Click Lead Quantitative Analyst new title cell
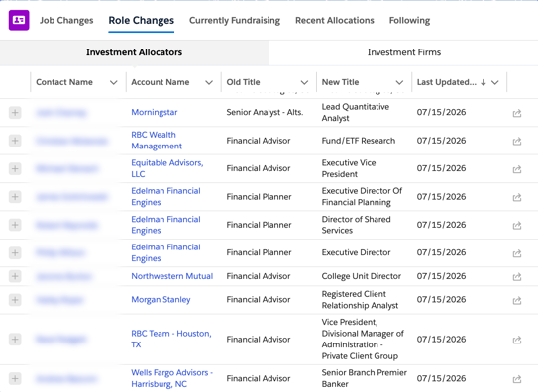The width and height of the screenshot is (538, 392). pos(356,113)
